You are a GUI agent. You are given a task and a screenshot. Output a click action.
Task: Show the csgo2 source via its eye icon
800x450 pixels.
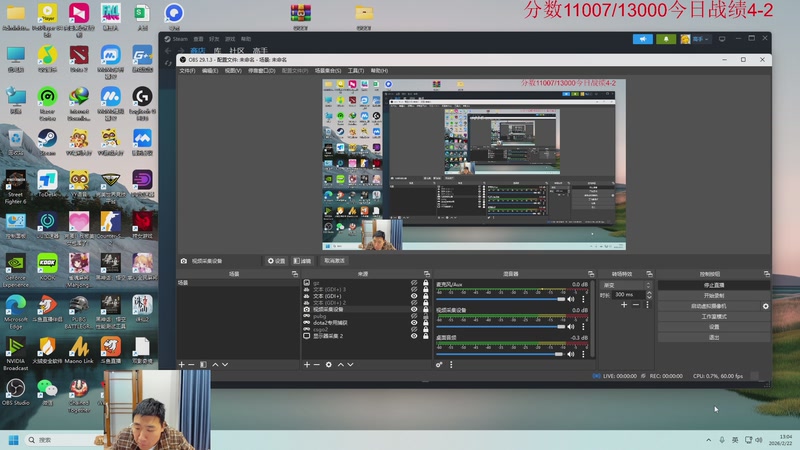coord(414,329)
